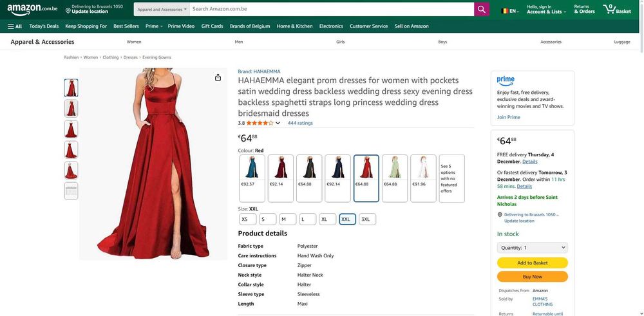
Task: Open Today's Deals
Action: tap(44, 26)
